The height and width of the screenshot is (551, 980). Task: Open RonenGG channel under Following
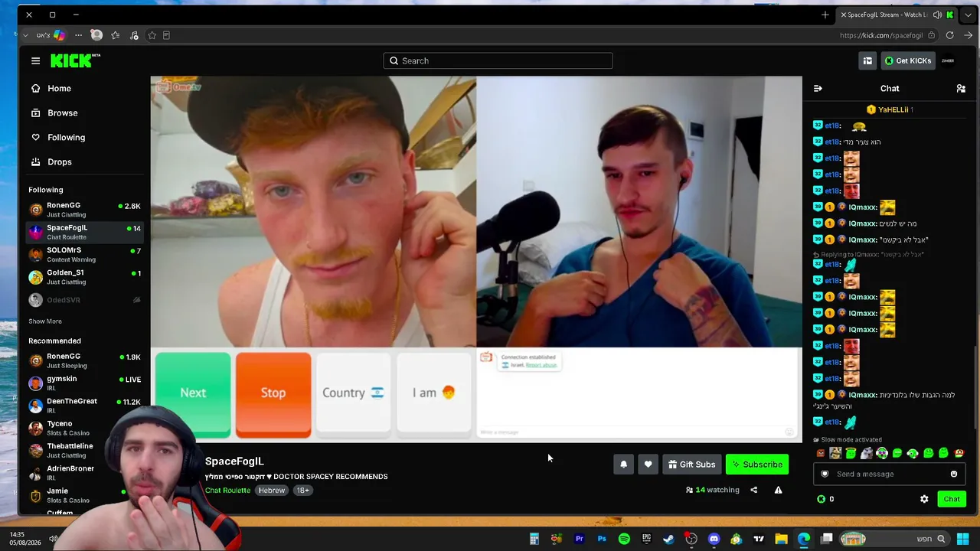(x=84, y=210)
